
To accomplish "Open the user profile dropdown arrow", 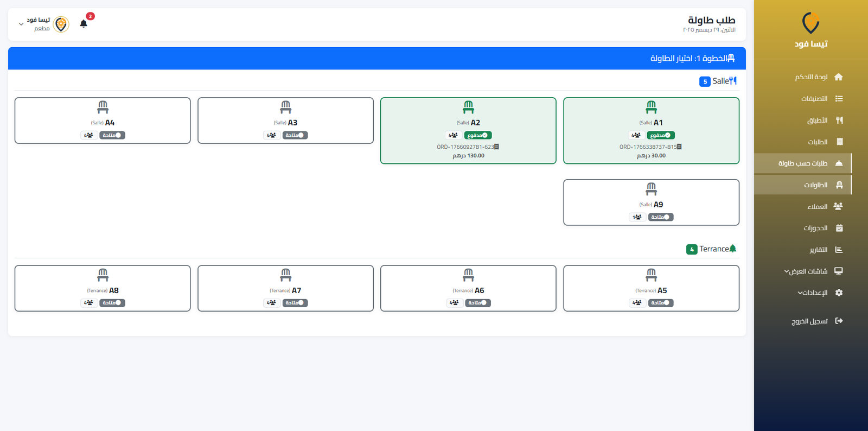I will click(x=21, y=24).
